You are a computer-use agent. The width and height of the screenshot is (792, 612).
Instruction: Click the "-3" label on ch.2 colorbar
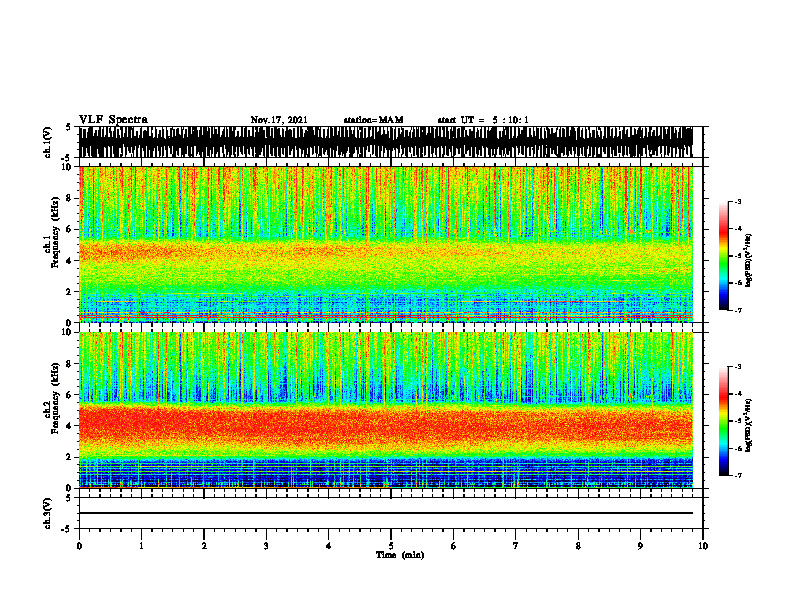[x=738, y=367]
